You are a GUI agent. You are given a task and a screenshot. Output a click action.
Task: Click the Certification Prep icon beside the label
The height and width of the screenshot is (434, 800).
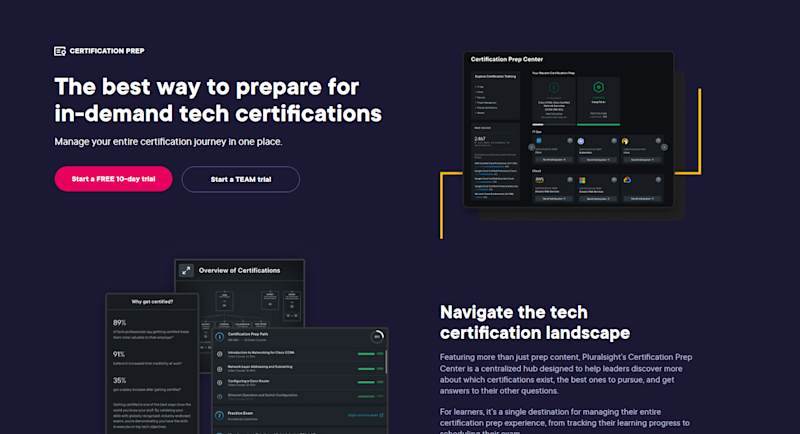point(60,51)
